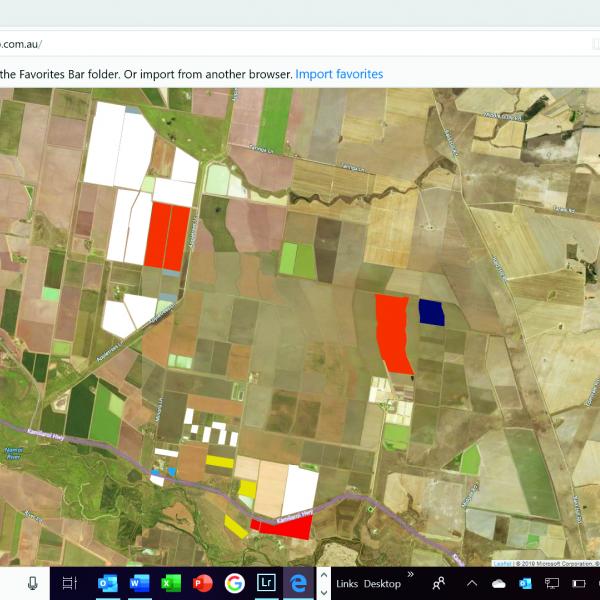This screenshot has height=600, width=600.
Task: Open Task View from the taskbar
Action: (x=69, y=583)
